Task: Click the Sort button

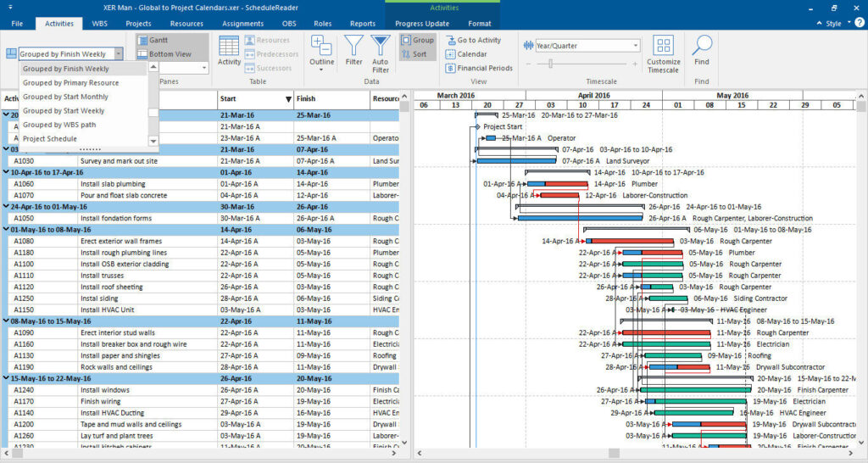Action: [414, 54]
